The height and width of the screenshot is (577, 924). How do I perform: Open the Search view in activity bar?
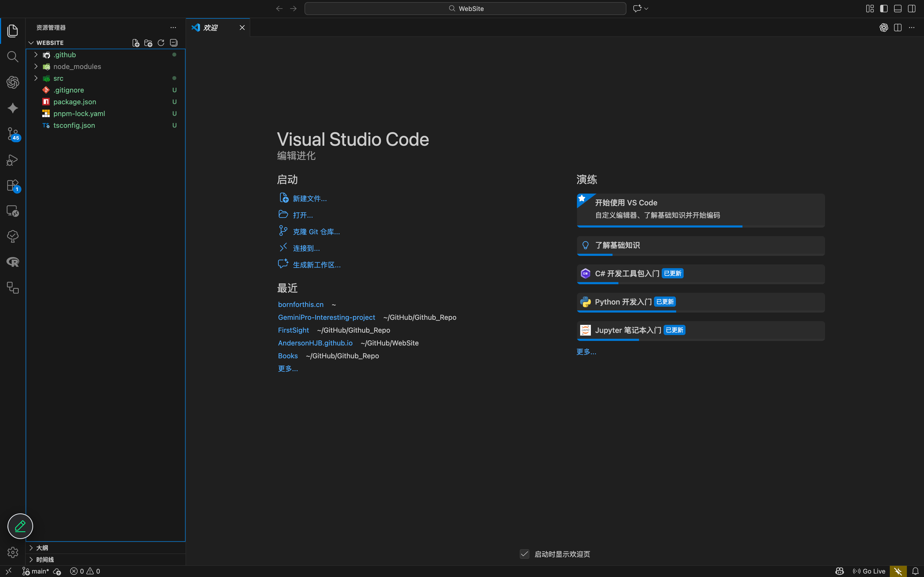point(13,57)
